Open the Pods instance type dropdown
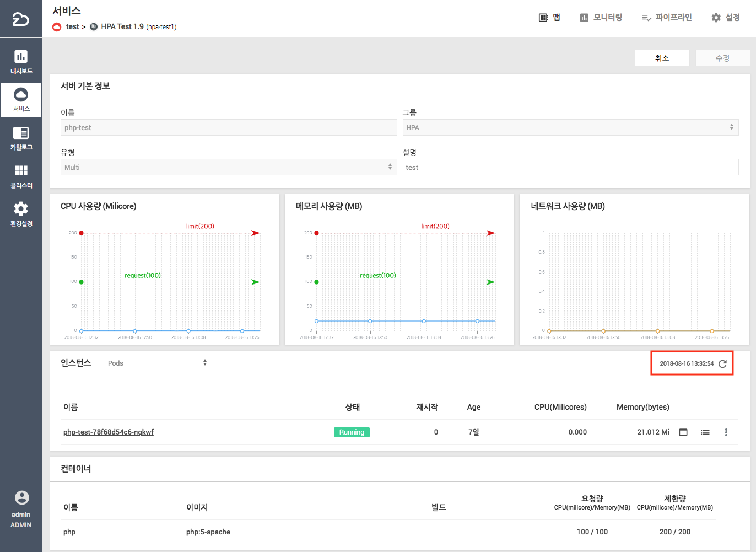The width and height of the screenshot is (756, 552). (157, 363)
